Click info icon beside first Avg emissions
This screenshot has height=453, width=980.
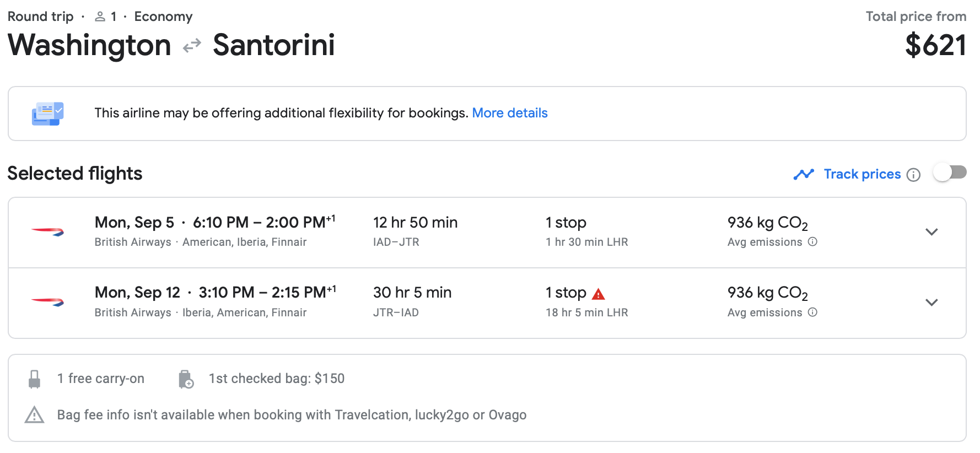812,242
